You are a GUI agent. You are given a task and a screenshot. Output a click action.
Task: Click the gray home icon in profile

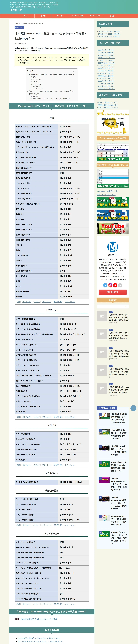click(x=120, y=285)
